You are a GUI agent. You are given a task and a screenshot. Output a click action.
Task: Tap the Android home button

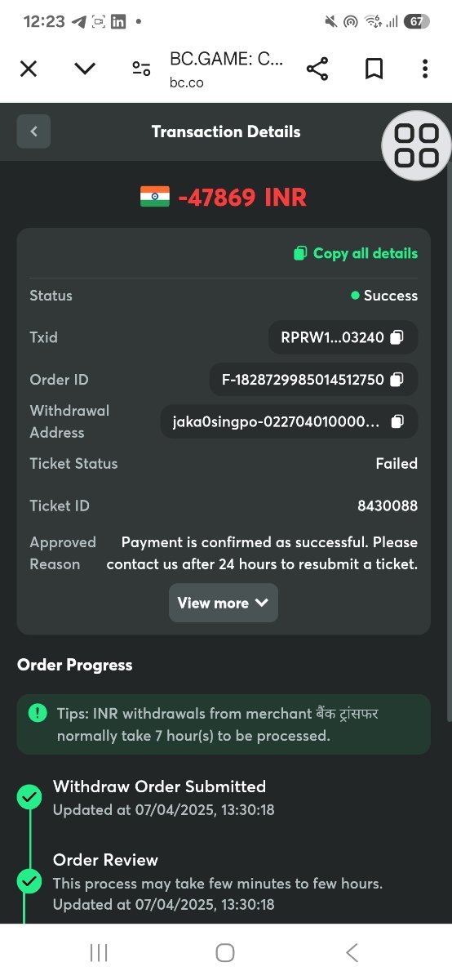coord(225,952)
